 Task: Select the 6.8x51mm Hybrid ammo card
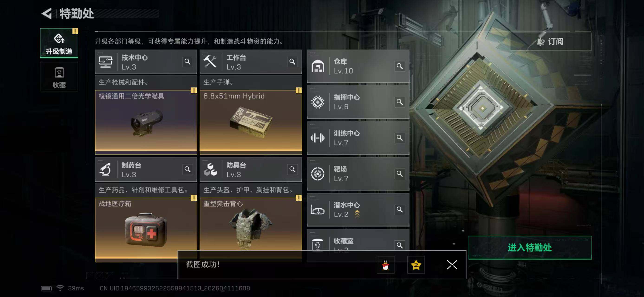click(251, 121)
